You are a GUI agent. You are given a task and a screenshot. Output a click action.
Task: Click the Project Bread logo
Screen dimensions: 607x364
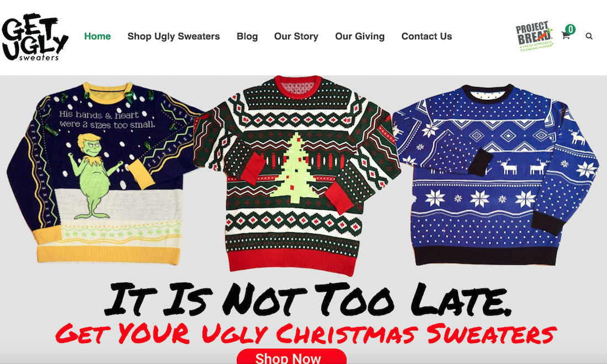[x=534, y=36]
